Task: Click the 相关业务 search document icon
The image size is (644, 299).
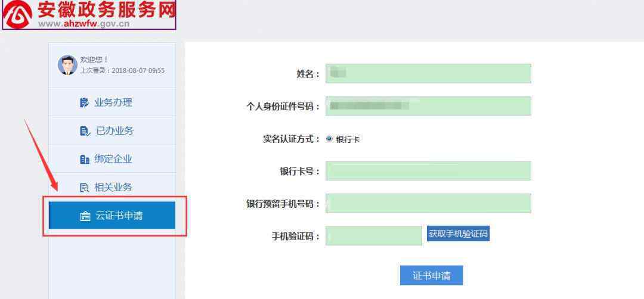Action: coord(84,188)
